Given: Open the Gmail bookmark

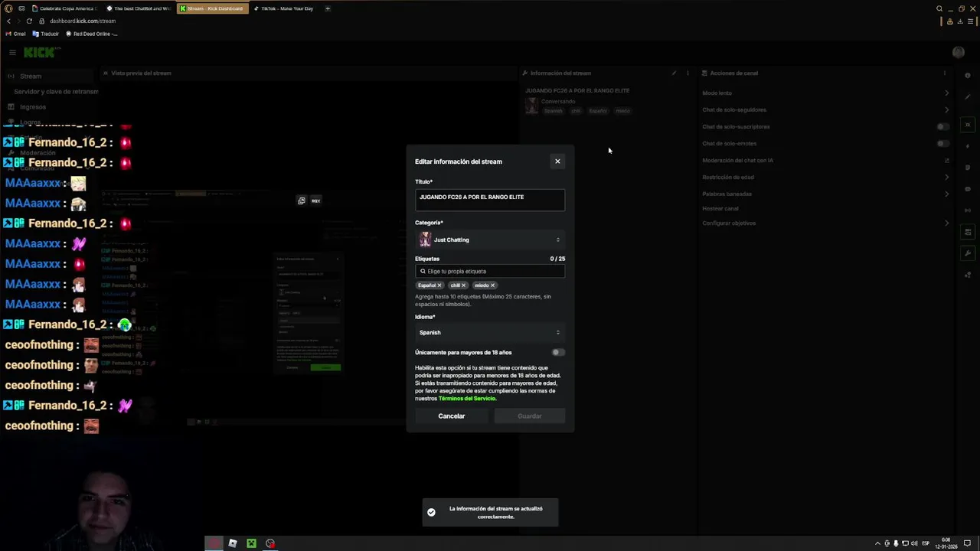Looking at the screenshot, I should coord(15,34).
